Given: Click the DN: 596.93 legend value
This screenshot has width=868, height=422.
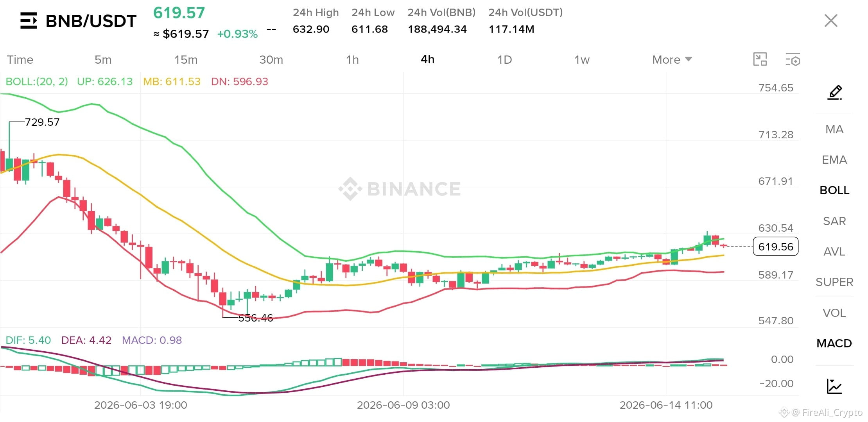Looking at the screenshot, I should coord(240,81).
